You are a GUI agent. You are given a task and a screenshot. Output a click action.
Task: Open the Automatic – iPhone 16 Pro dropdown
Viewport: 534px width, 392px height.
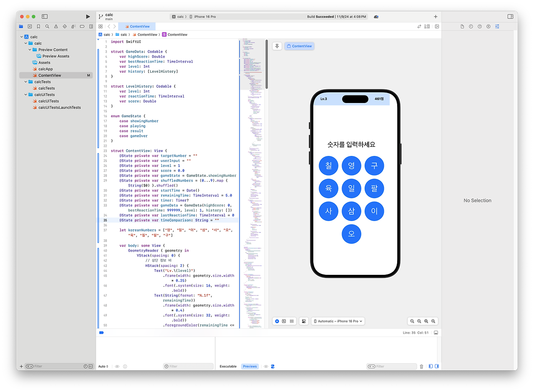(x=338, y=321)
